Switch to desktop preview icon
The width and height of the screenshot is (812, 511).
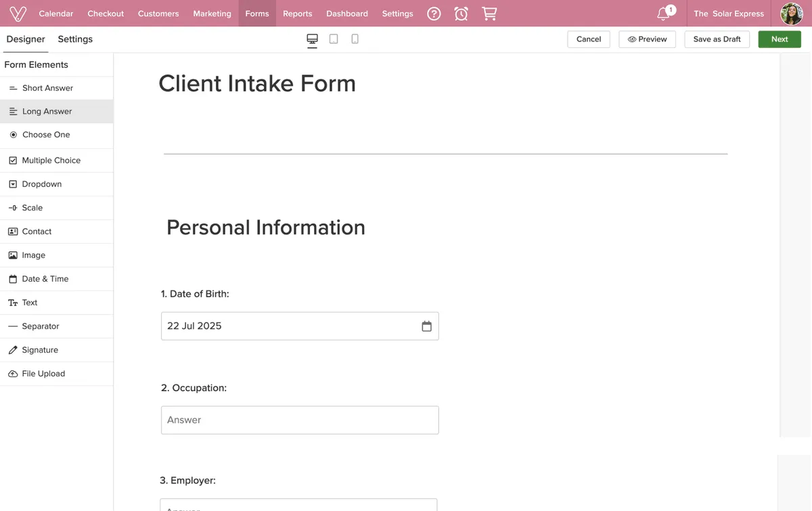(x=312, y=39)
